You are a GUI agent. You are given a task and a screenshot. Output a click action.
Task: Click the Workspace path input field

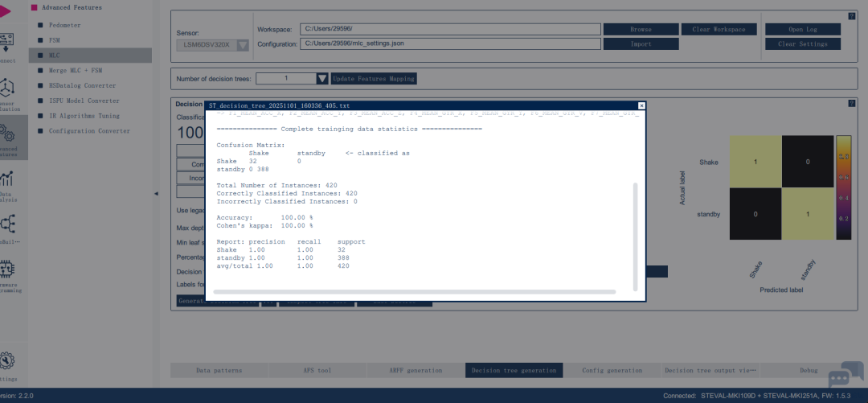[x=450, y=29]
